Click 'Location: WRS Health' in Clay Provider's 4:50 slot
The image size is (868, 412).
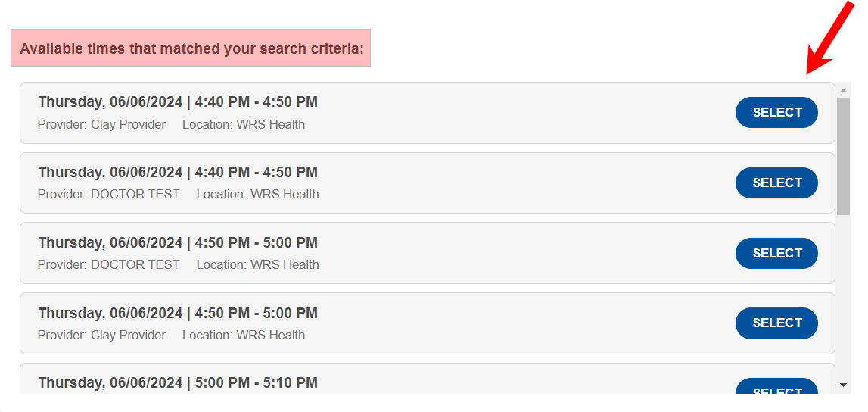(x=244, y=336)
